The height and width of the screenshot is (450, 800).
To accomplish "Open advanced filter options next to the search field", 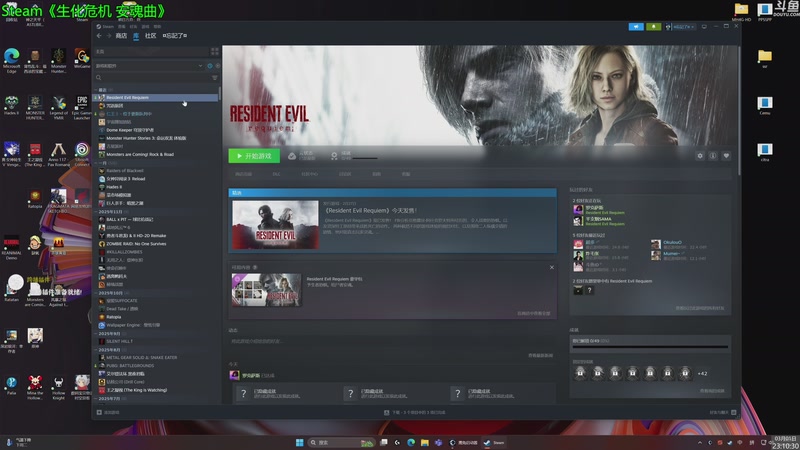I will [215, 78].
